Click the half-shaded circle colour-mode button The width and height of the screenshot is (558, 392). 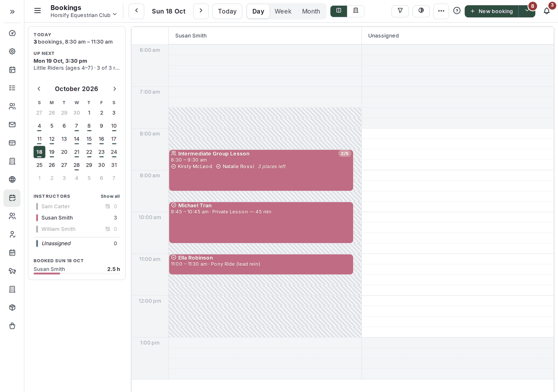tap(421, 11)
